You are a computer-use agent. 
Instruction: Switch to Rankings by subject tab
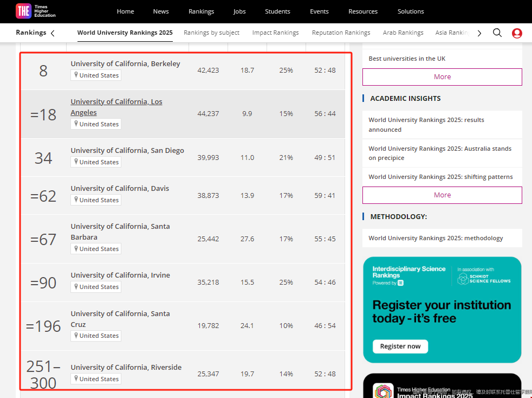(x=211, y=33)
